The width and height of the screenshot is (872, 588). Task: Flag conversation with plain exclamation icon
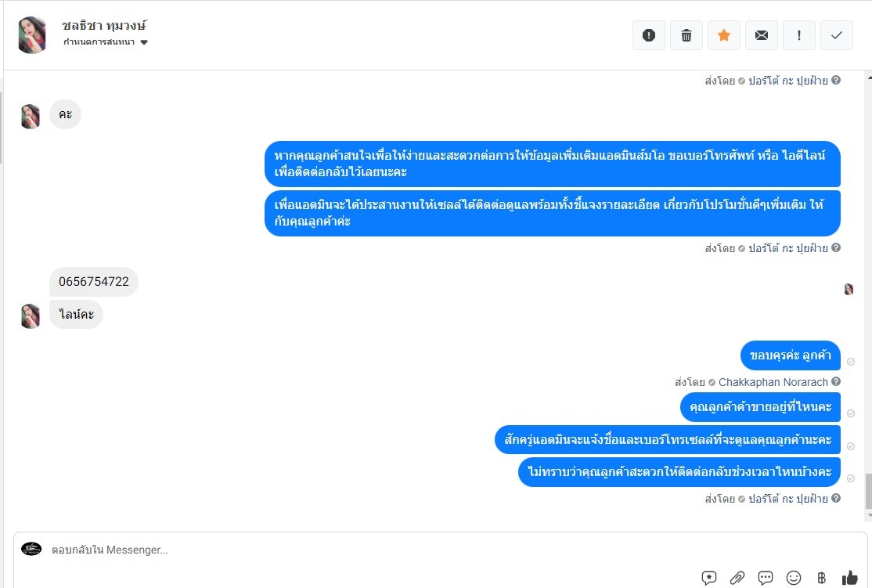(798, 35)
